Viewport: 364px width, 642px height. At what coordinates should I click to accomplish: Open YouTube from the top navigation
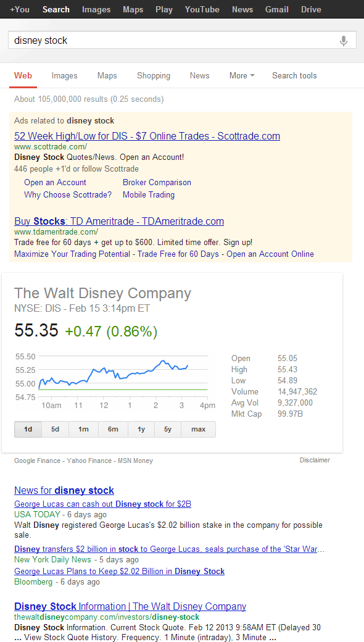tap(202, 9)
